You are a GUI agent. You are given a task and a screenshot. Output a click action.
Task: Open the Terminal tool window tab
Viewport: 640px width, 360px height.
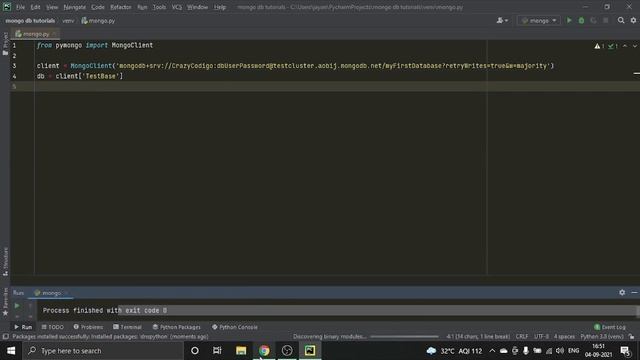pos(127,327)
